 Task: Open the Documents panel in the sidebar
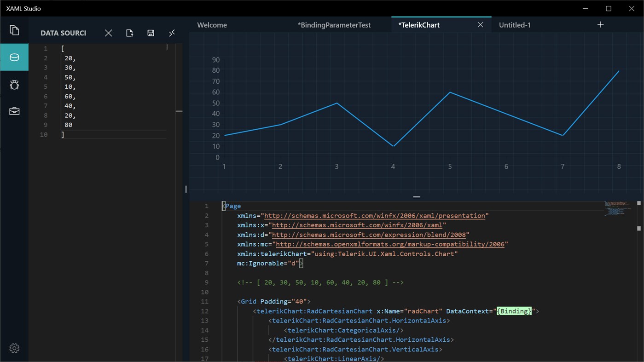click(14, 30)
